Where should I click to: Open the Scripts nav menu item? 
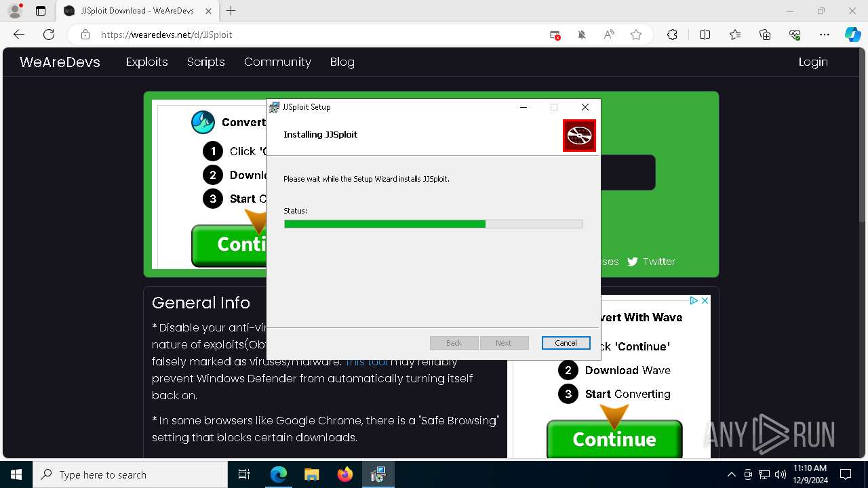[206, 62]
